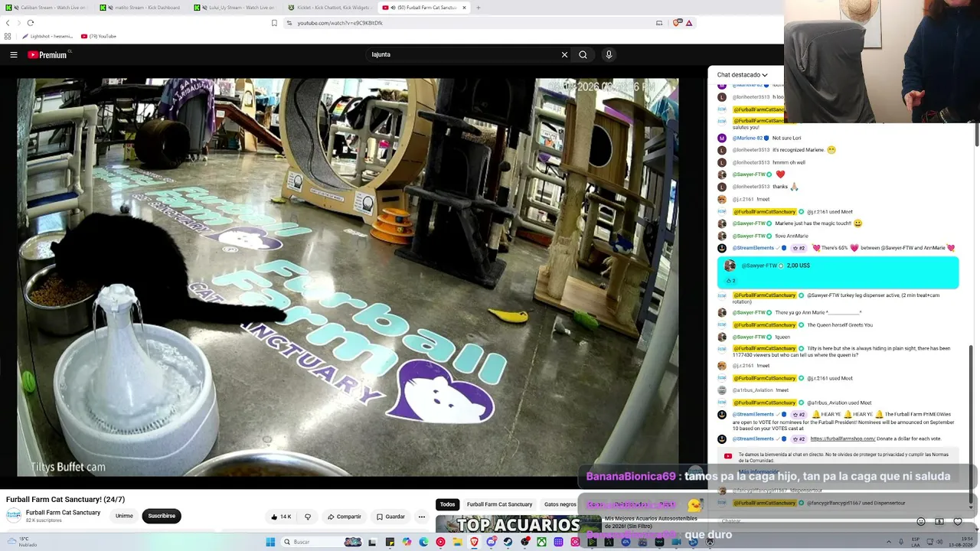The image size is (980, 551).
Task: Open the more actions three-dot menu
Action: coord(421,517)
